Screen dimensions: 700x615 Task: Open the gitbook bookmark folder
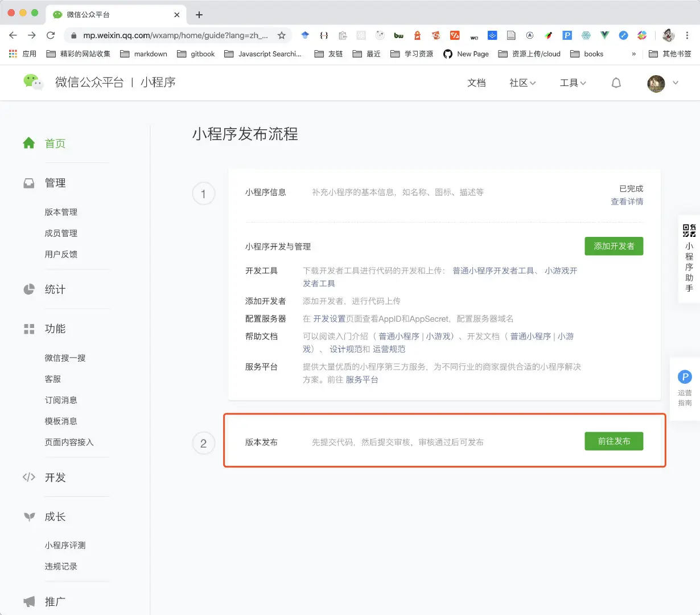pyautogui.click(x=196, y=54)
